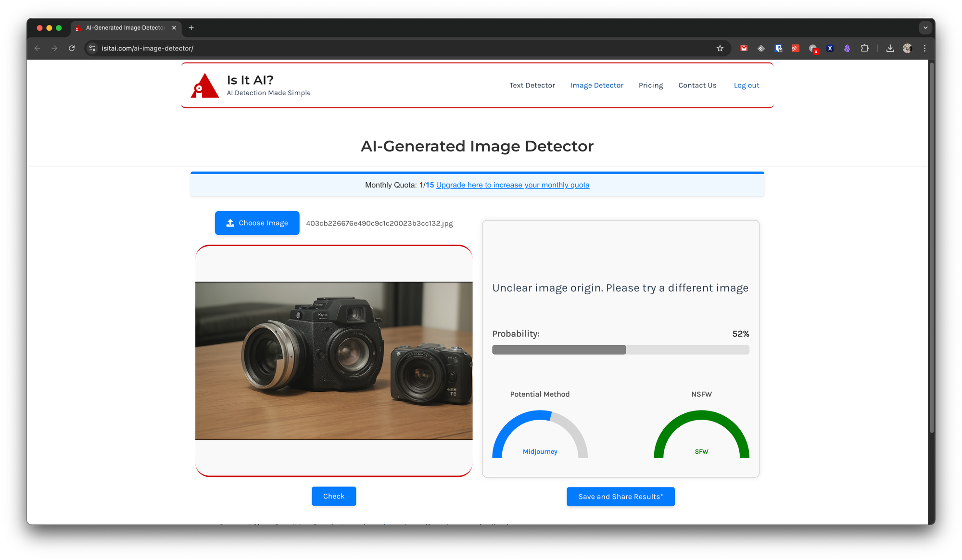The width and height of the screenshot is (962, 560).
Task: Click Save and Share Results button
Action: 620,497
